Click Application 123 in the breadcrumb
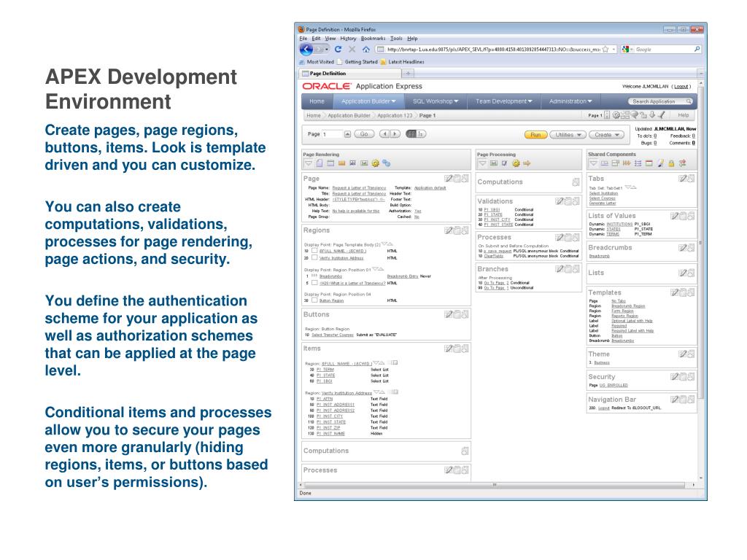747x560 pixels. click(395, 115)
